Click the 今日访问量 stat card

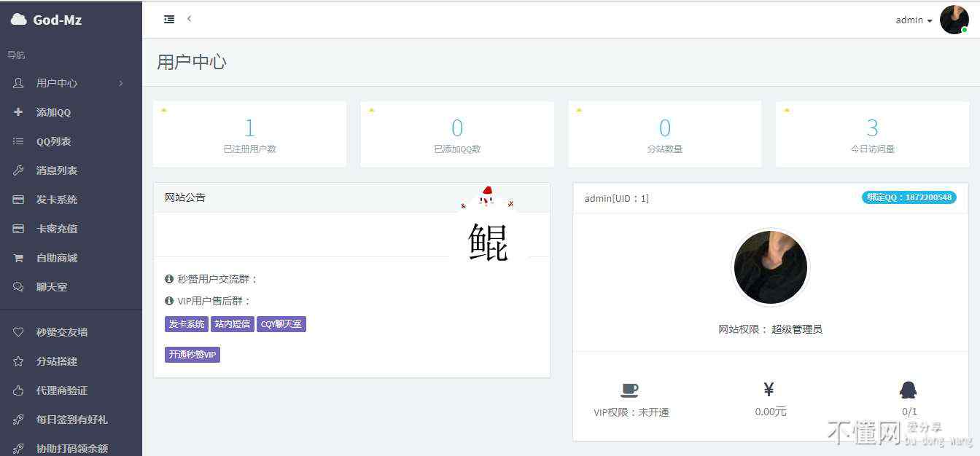[872, 134]
